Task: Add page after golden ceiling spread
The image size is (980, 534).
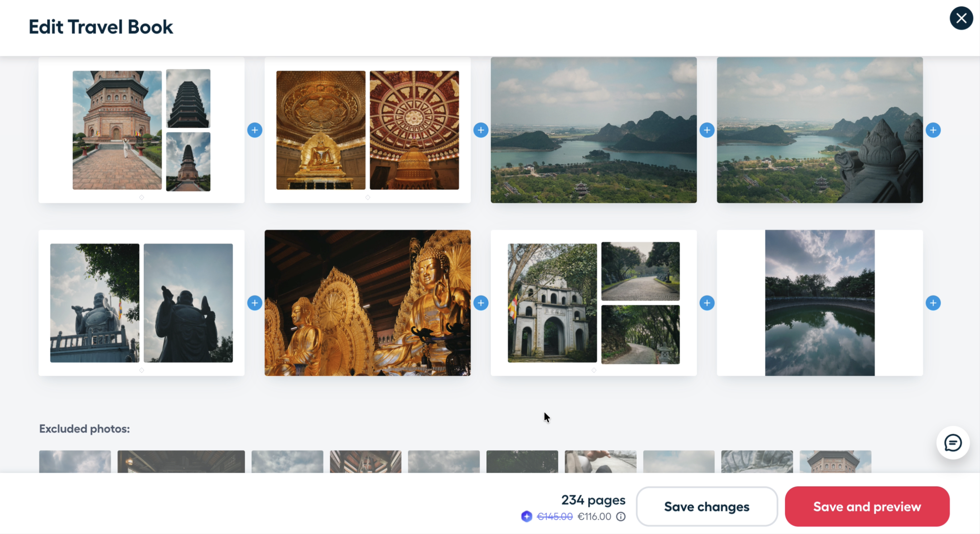Action: point(481,130)
